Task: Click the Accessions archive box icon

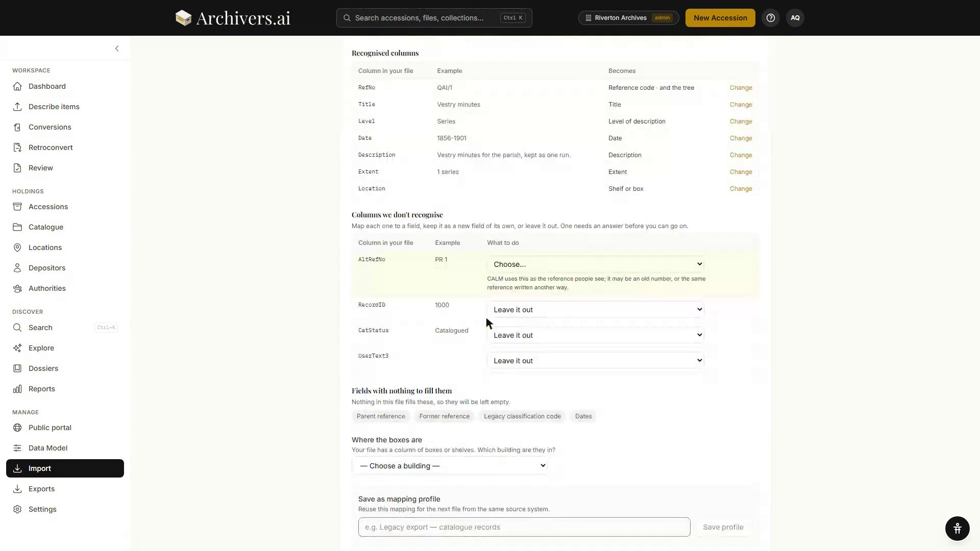Action: point(17,207)
